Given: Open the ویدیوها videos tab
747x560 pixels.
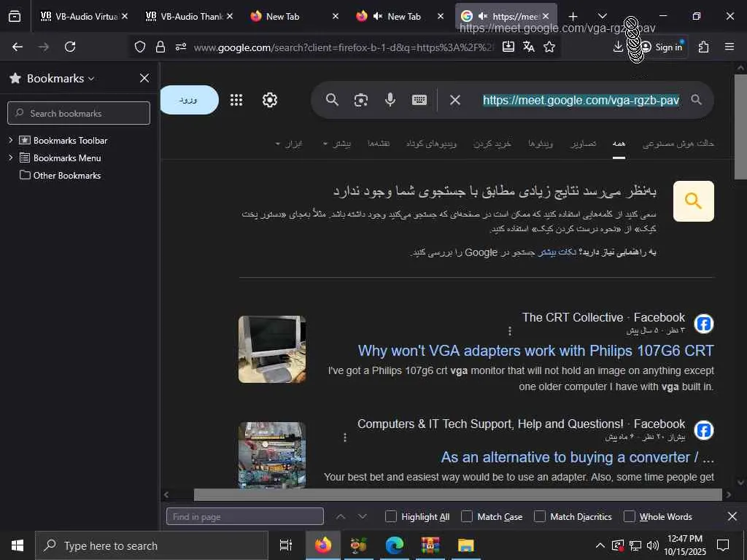Looking at the screenshot, I should [541, 144].
